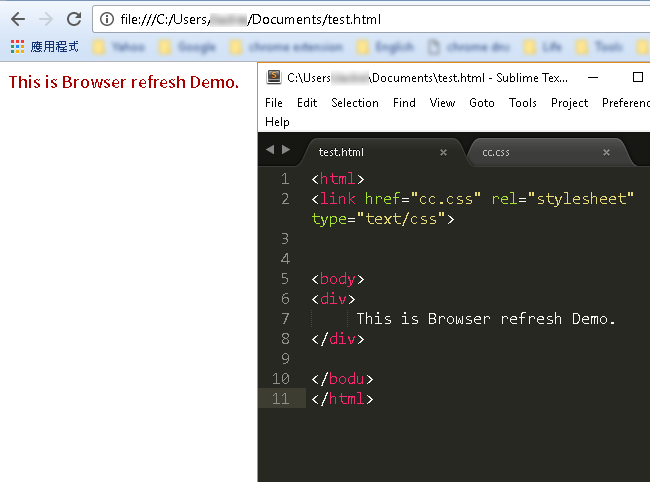Place cursor on the closing </div> tag

[x=338, y=339]
